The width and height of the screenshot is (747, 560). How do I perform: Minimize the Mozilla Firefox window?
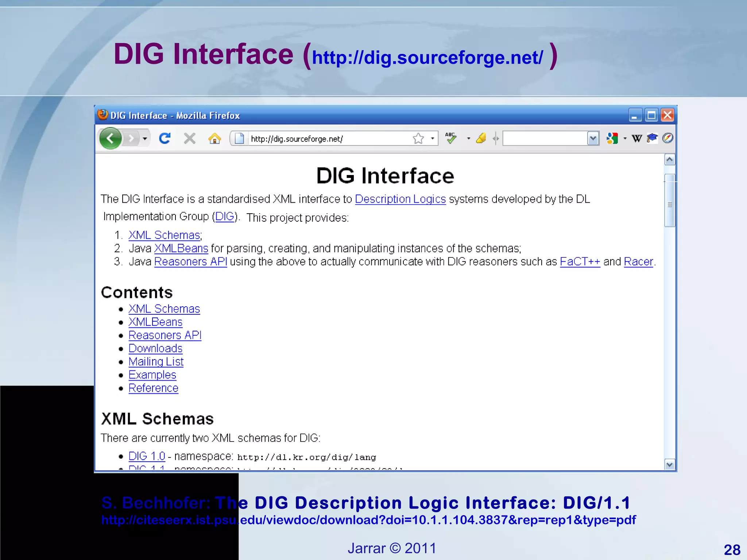coord(635,115)
